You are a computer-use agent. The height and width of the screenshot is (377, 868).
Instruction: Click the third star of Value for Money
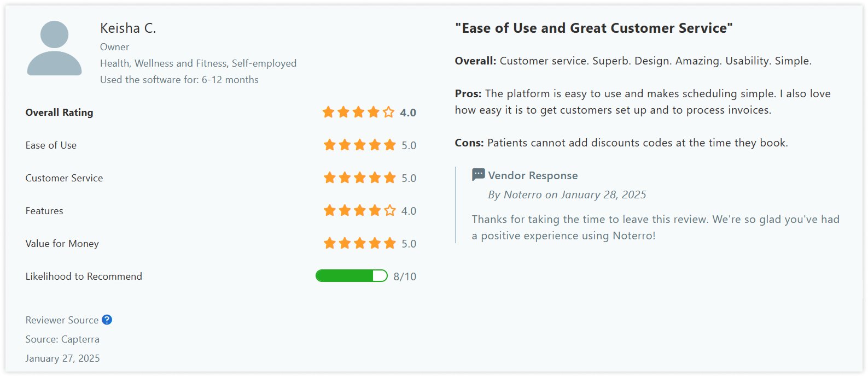tap(359, 243)
